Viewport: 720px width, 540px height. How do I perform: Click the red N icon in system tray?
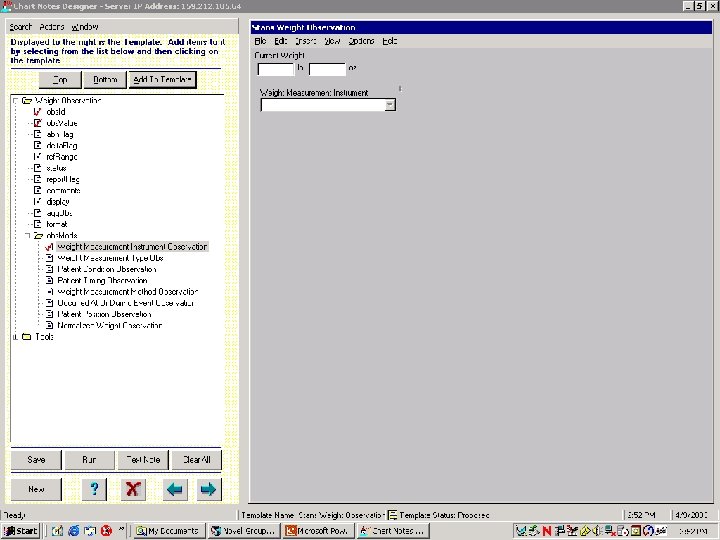[546, 531]
